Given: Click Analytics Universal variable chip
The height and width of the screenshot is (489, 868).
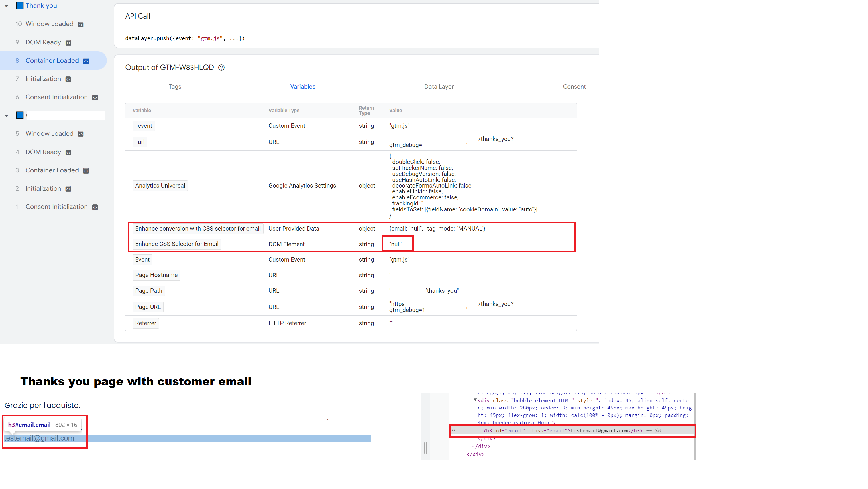Looking at the screenshot, I should pyautogui.click(x=160, y=185).
